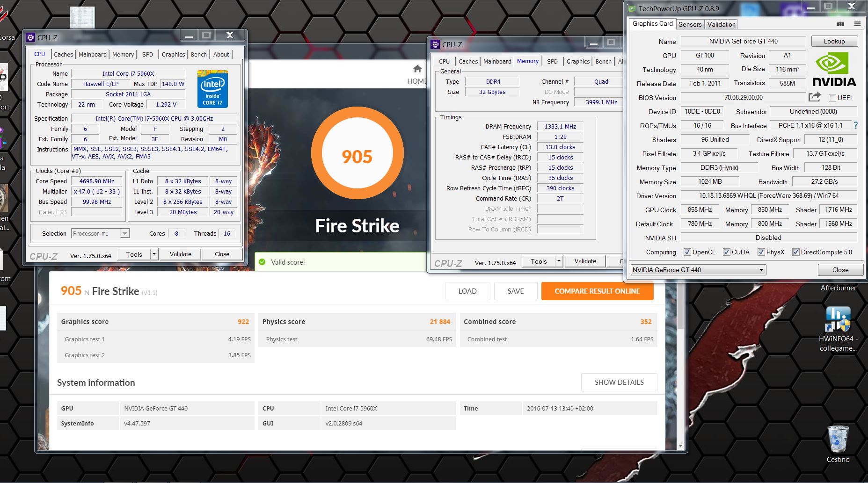This screenshot has height=483, width=868.
Task: Expand the Tools dropdown arrow in CPU-Z Memory window
Action: click(x=559, y=261)
